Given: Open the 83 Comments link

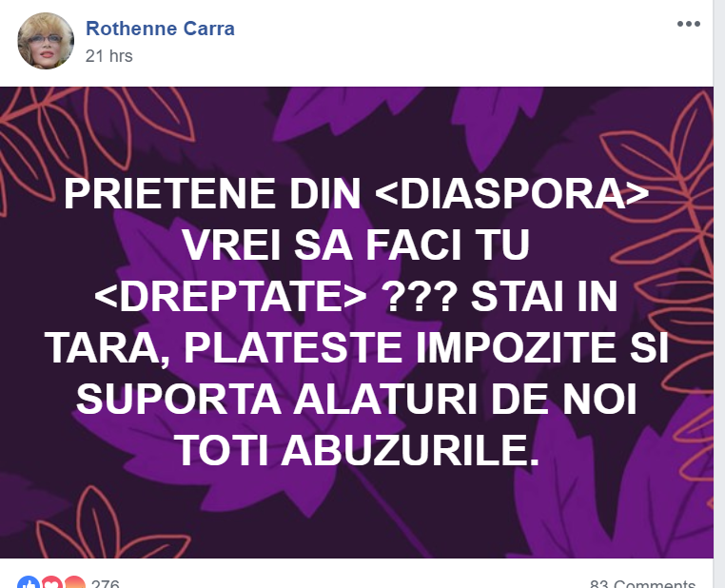Looking at the screenshot, I should coord(642,584).
